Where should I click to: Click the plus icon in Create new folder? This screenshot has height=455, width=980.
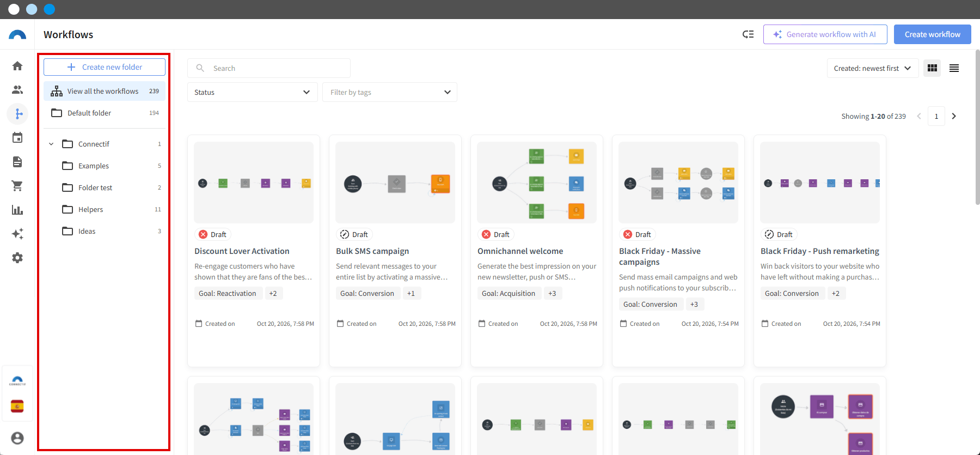click(x=71, y=67)
